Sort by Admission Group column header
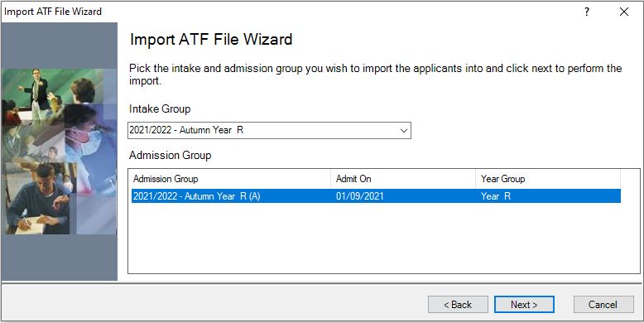This screenshot has height=323, width=644. coord(230,179)
